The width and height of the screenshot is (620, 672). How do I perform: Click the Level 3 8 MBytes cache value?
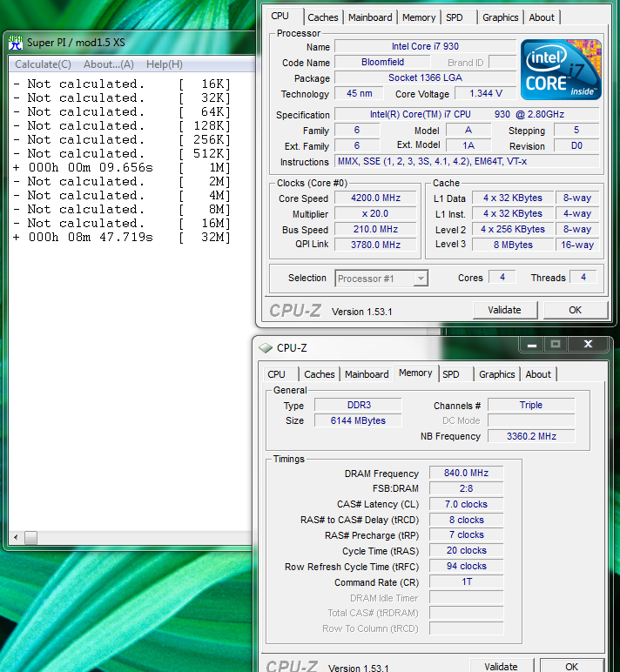click(513, 245)
